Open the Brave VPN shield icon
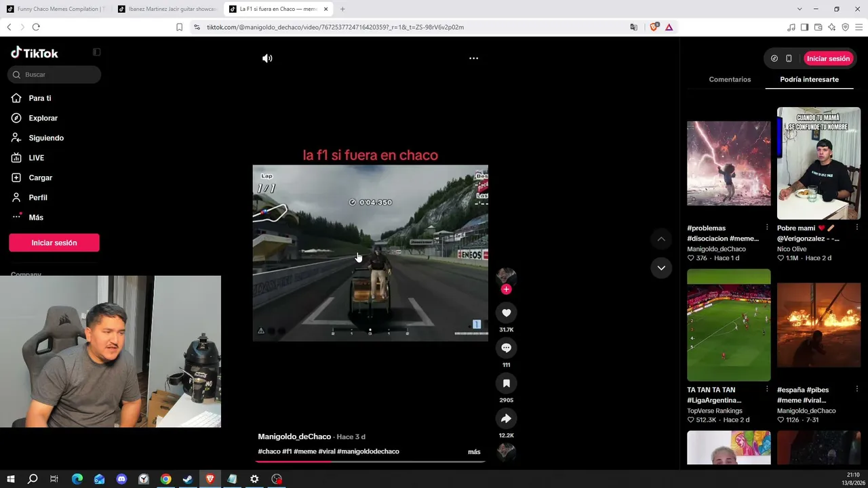868x488 pixels. tap(846, 27)
